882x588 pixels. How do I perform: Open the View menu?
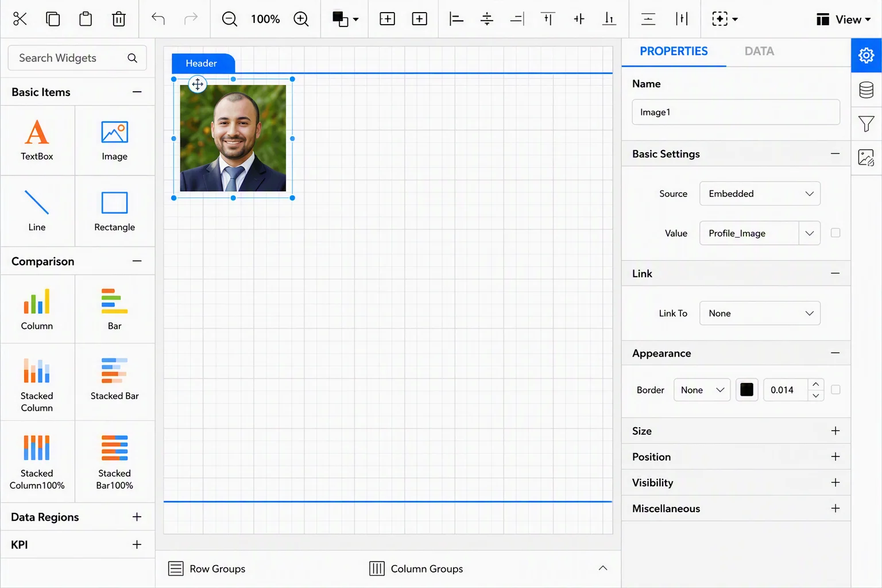pos(843,20)
